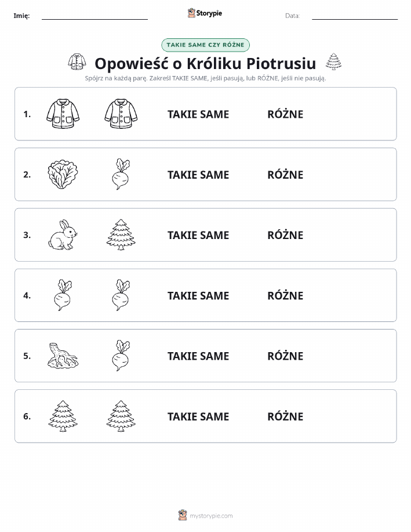
Task: Choose RÓŻNE for row 2
Action: [x=285, y=175]
